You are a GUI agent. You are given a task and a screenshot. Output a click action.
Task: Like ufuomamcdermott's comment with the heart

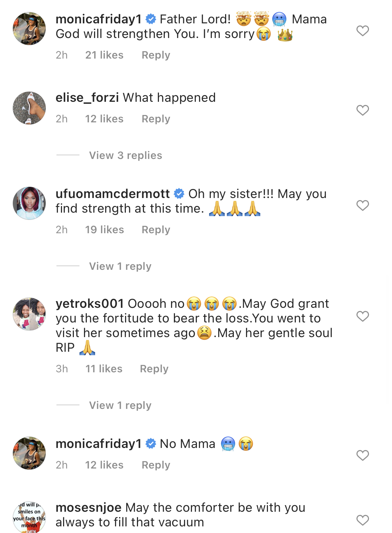point(362,205)
